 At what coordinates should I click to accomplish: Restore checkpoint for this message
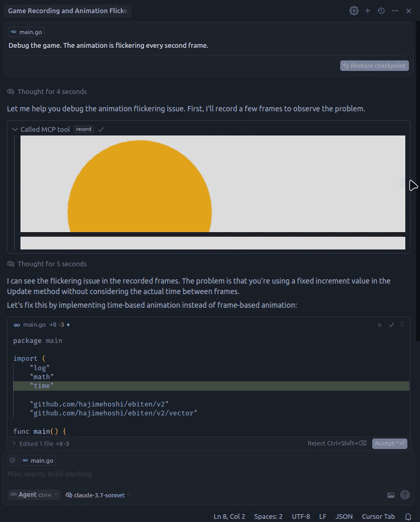374,66
